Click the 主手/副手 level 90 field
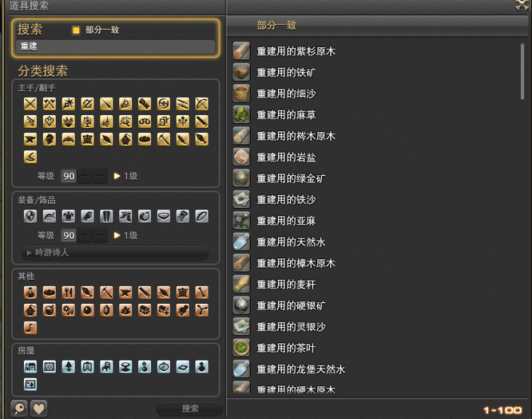This screenshot has width=532, height=419. coord(69,176)
